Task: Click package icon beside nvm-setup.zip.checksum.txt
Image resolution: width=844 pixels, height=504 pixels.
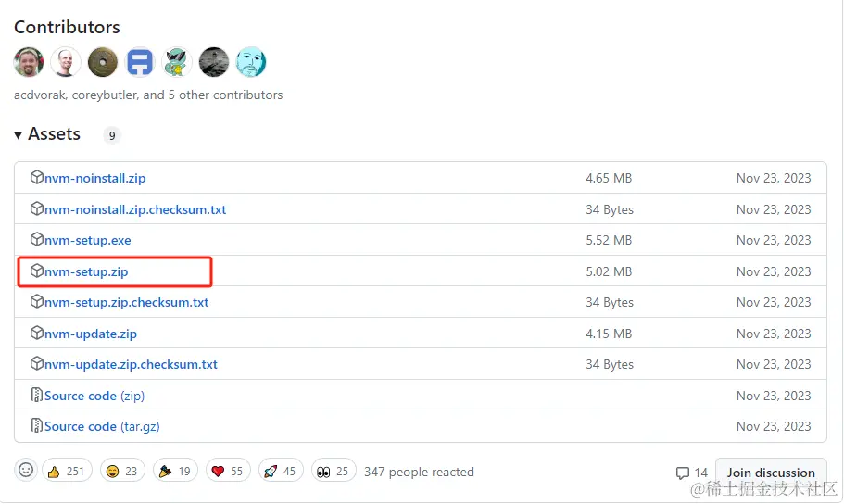Action: 37,301
